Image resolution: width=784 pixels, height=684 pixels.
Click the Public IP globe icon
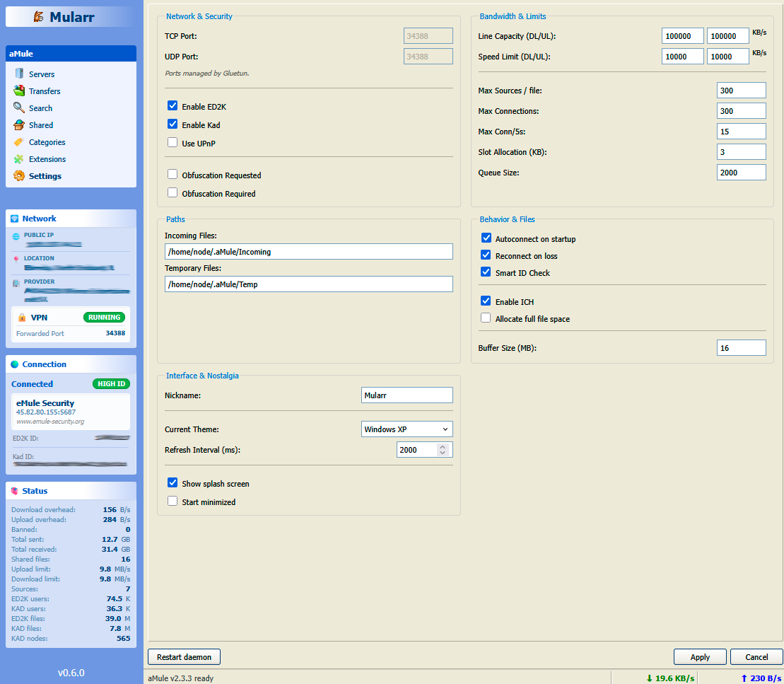point(16,236)
